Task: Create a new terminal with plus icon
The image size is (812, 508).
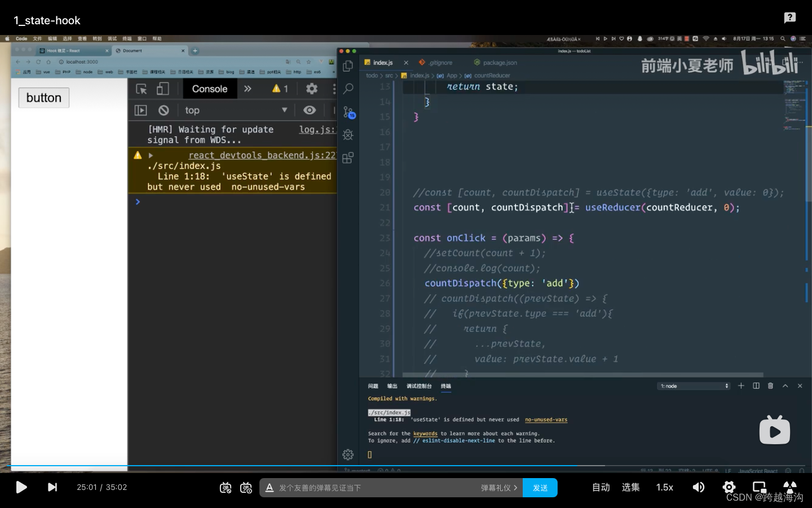Action: point(741,386)
